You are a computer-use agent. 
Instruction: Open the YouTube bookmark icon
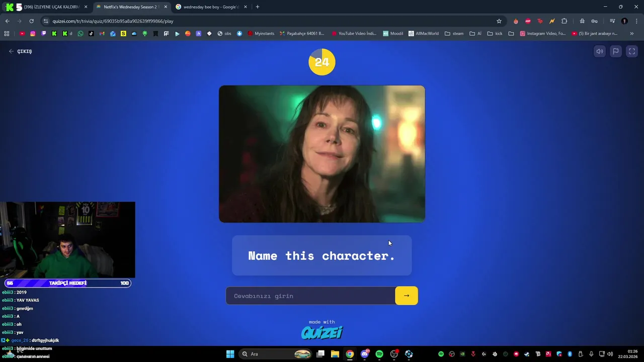[x=22, y=34]
